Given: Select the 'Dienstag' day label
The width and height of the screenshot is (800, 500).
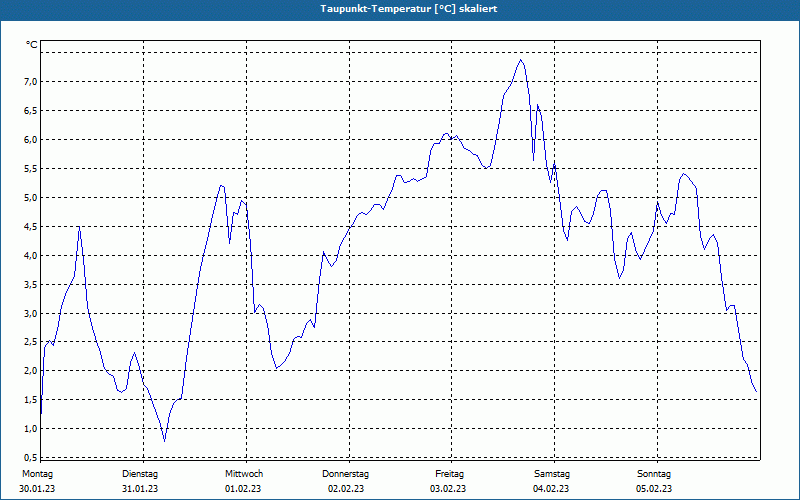Looking at the screenshot, I should click(140, 474).
